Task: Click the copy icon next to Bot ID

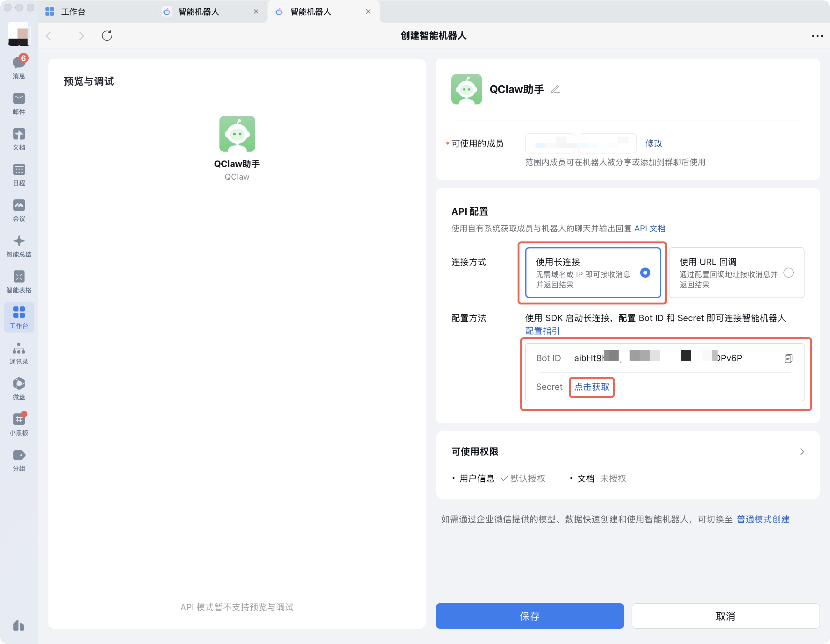Action: pyautogui.click(x=788, y=358)
